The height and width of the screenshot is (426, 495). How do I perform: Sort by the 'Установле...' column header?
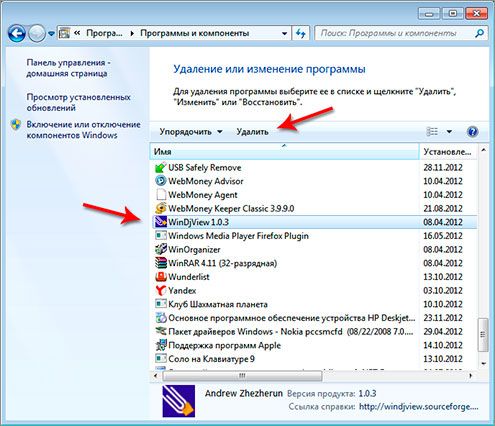pos(448,152)
